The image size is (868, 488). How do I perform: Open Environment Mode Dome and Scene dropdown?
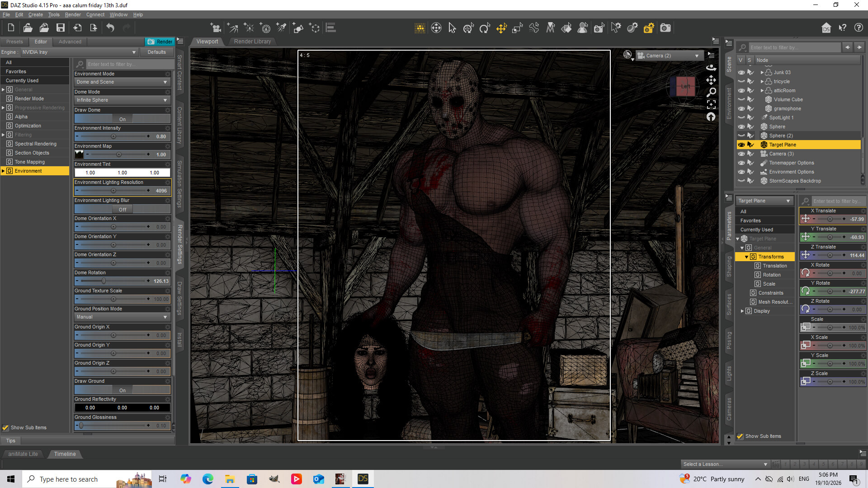tap(122, 82)
